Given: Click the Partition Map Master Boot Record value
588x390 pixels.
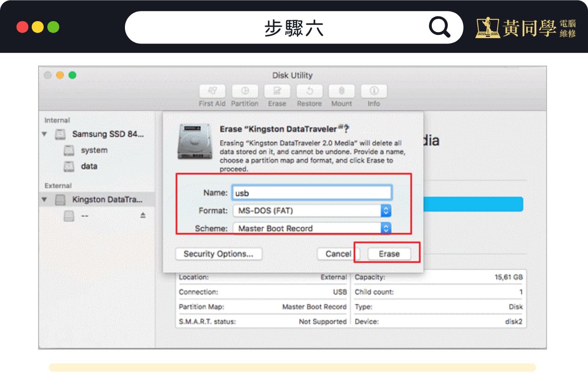Looking at the screenshot, I should point(315,307).
